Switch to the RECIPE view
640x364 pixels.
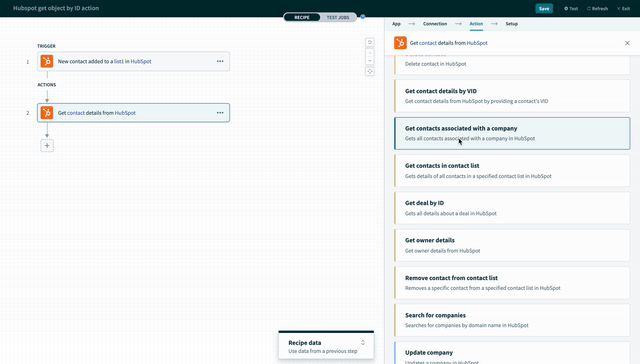pyautogui.click(x=302, y=17)
